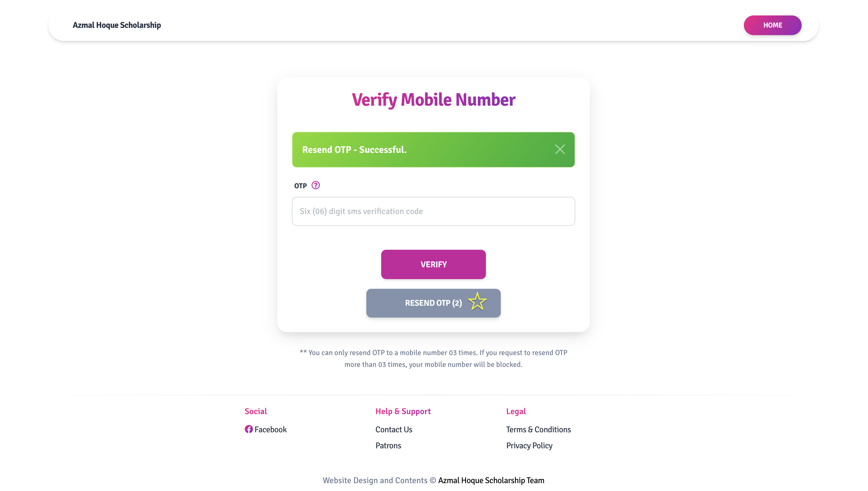Open Terms & Conditions link
Viewport: 868px width, 491px height.
(538, 430)
